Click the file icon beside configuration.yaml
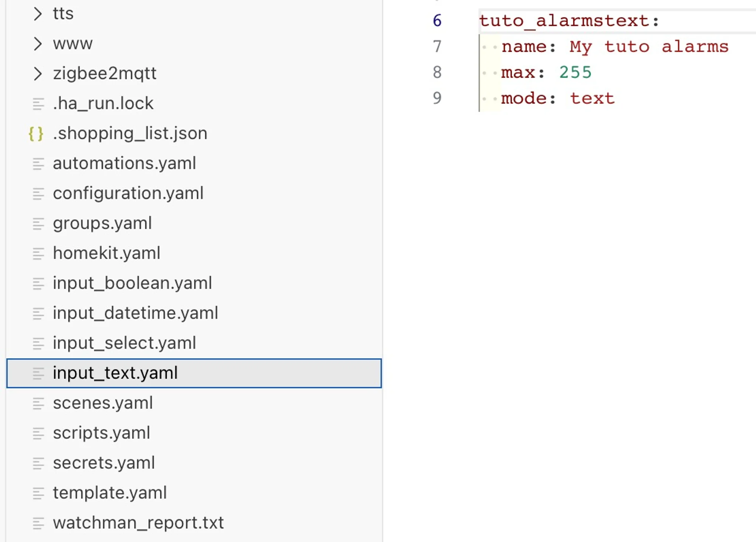This screenshot has width=756, height=542. click(38, 194)
